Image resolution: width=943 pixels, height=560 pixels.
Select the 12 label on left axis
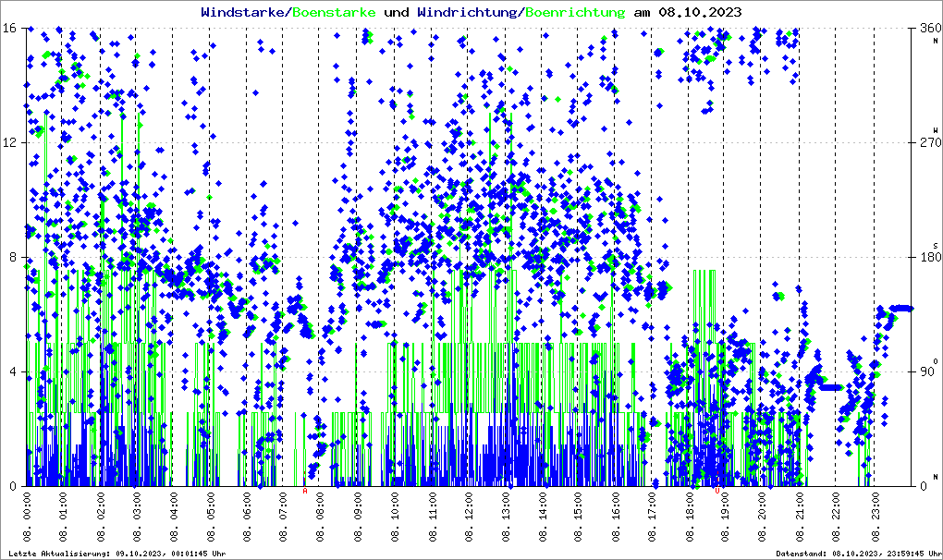8,142
